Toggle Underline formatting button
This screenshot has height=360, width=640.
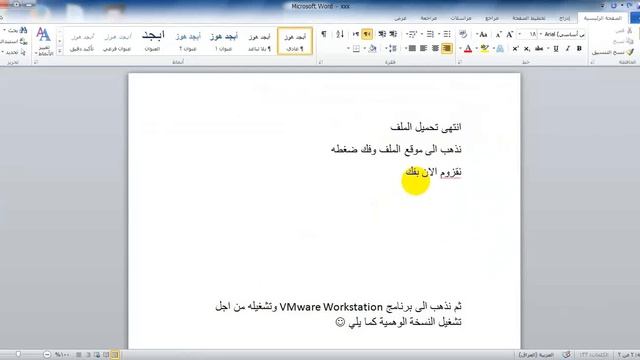tap(556, 49)
